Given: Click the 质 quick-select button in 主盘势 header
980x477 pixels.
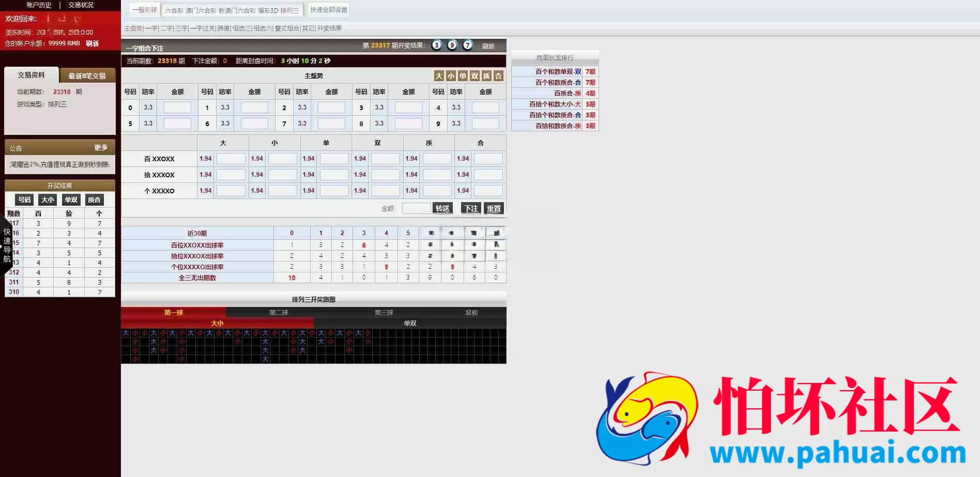Looking at the screenshot, I should (x=486, y=76).
